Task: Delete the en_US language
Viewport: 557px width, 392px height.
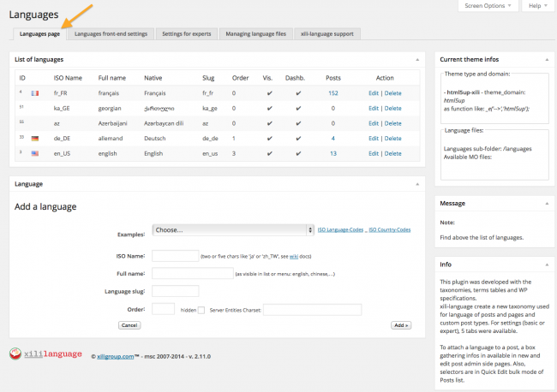Action: (x=392, y=153)
